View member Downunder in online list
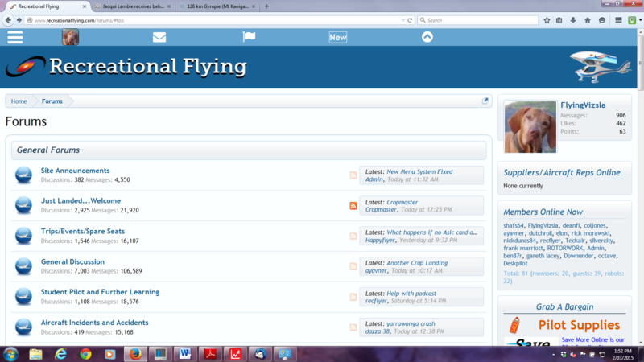 pyautogui.click(x=578, y=256)
